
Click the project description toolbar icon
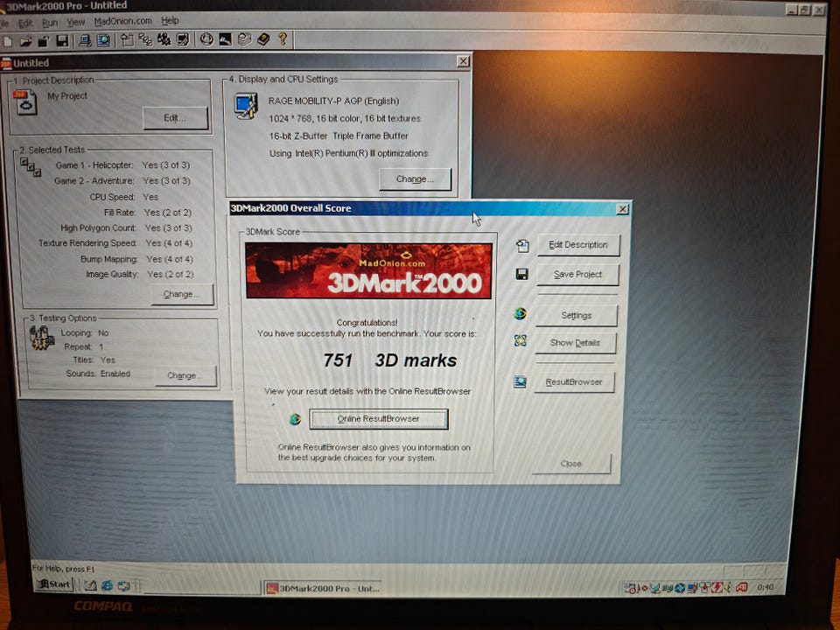click(x=127, y=40)
